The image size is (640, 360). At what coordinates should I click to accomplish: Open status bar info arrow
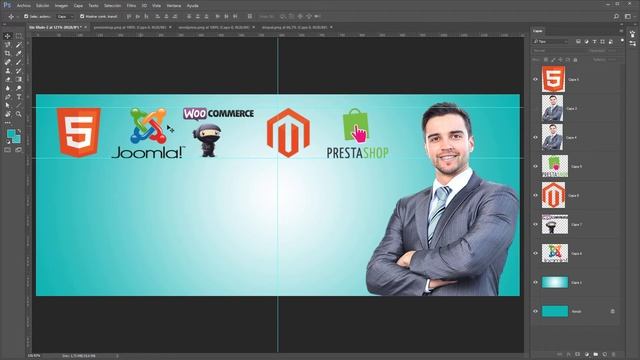coord(117,356)
